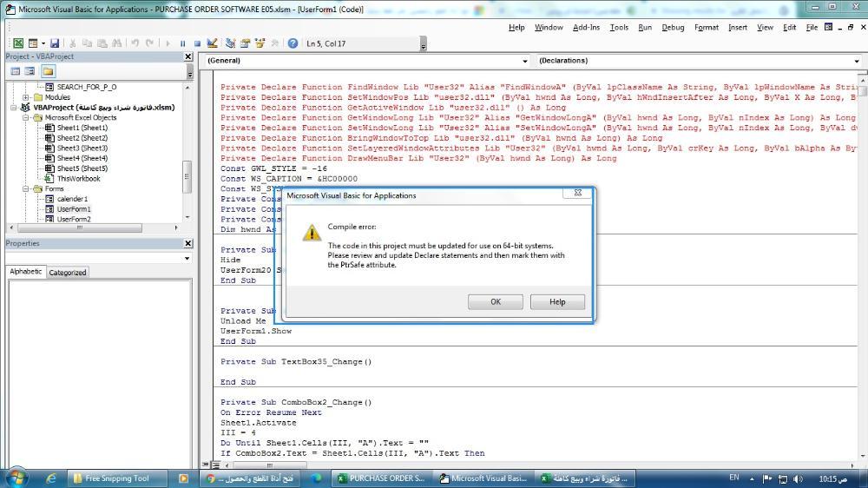
Task: Open Free Snipping Tool from taskbar
Action: 117,478
